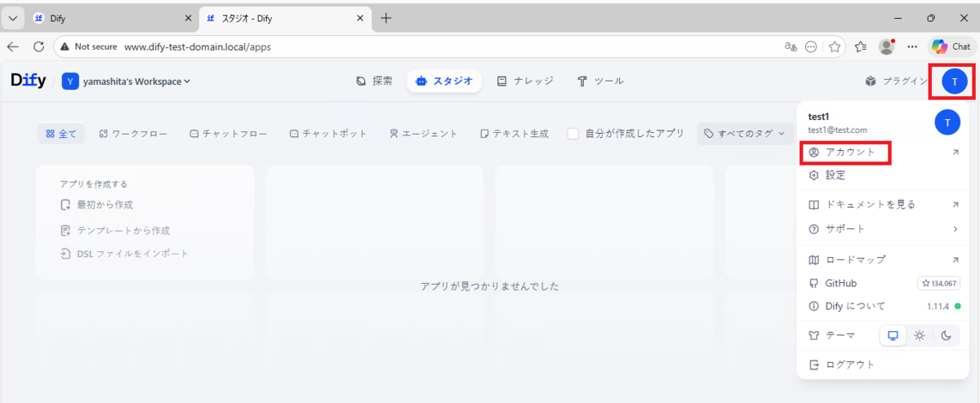Filter apps by ワークフロー

pyautogui.click(x=133, y=133)
